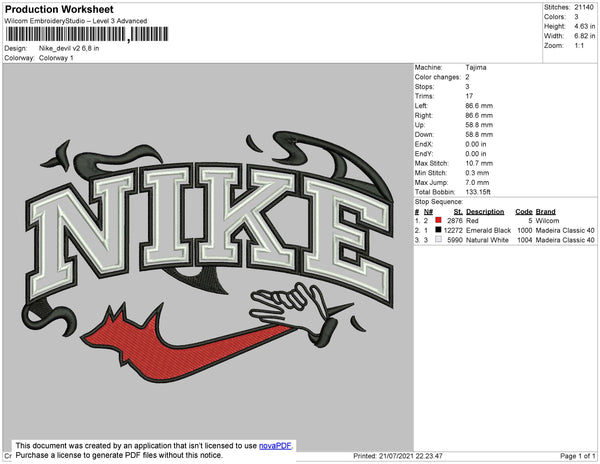
Task: Click the 'Description' column header
Action: [x=485, y=212]
